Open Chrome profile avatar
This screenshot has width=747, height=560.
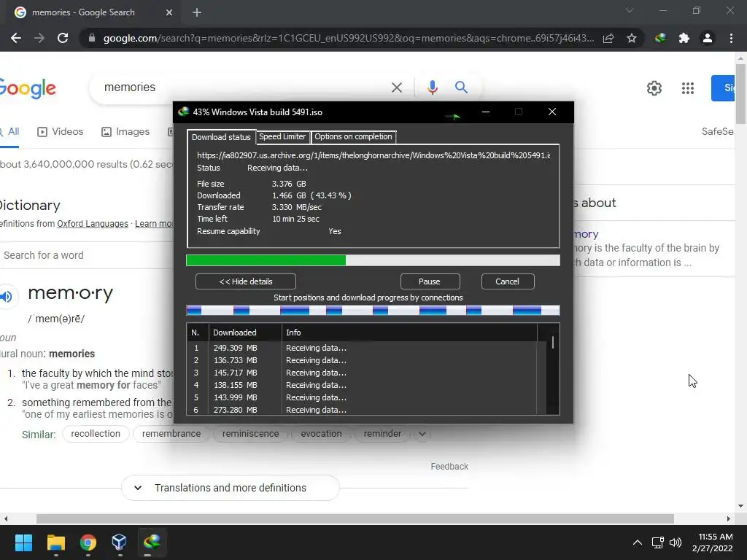point(708,38)
